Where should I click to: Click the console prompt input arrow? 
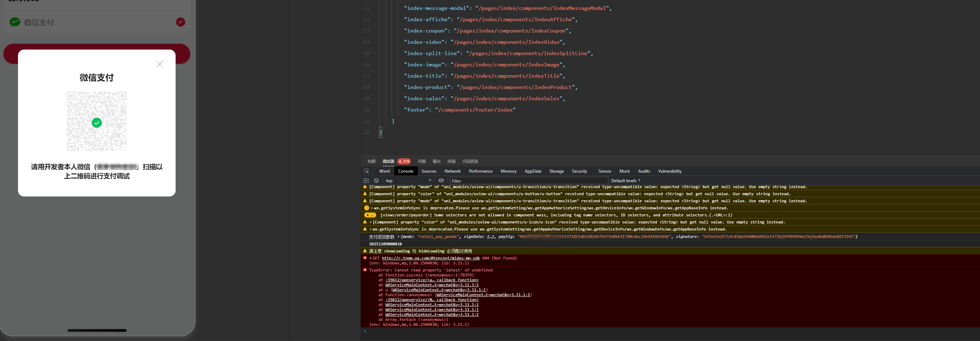[x=365, y=331]
